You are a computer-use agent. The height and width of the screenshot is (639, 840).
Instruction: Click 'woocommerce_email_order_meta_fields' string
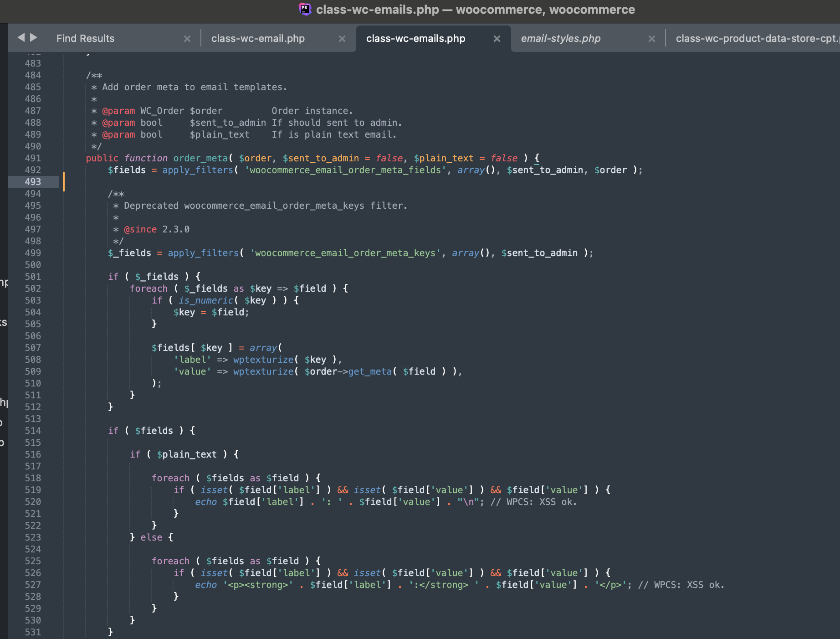345,170
